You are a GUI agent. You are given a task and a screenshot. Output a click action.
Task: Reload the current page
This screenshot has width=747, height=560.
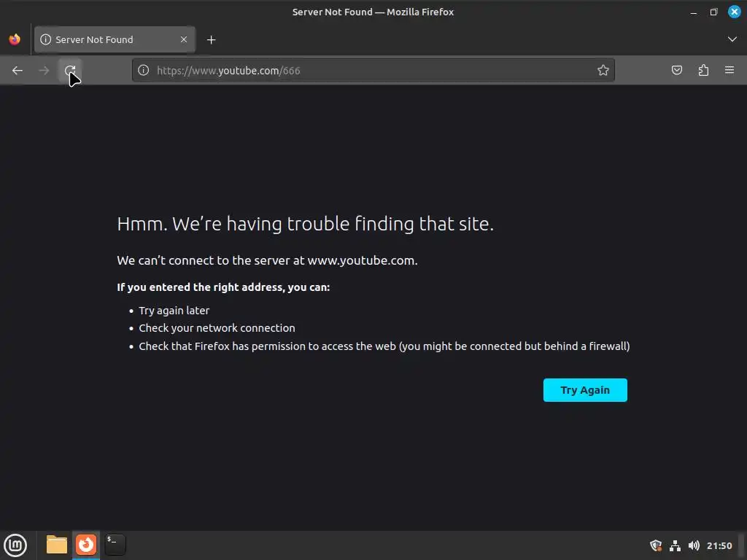(70, 71)
